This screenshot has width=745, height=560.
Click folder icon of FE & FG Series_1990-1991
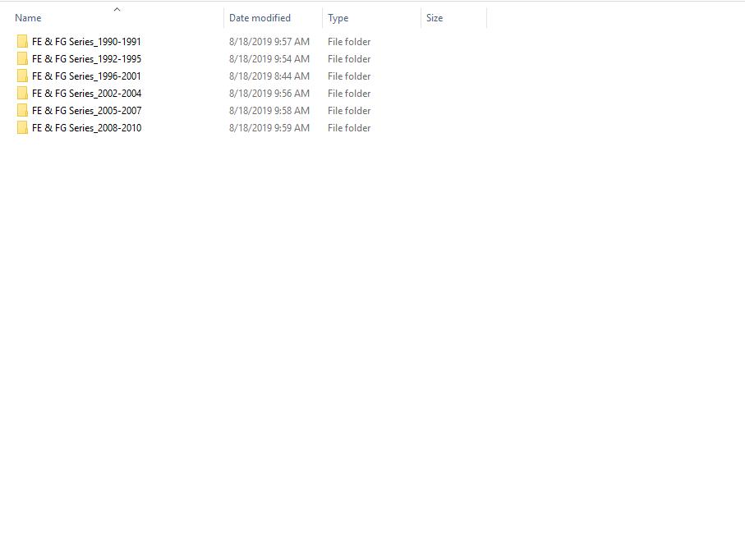click(x=22, y=42)
